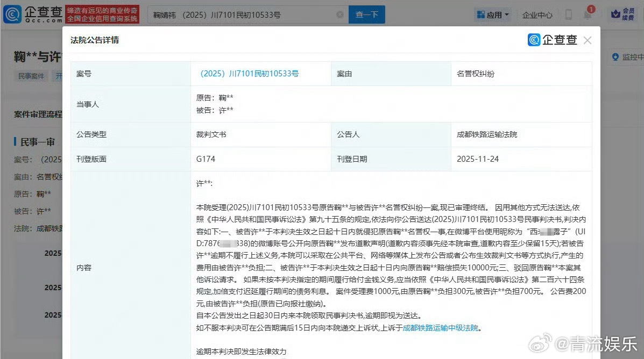Viewport: 644px width, 359px height.
Task: Select the 民事案件 tab in the sidebar
Action: pyautogui.click(x=31, y=76)
